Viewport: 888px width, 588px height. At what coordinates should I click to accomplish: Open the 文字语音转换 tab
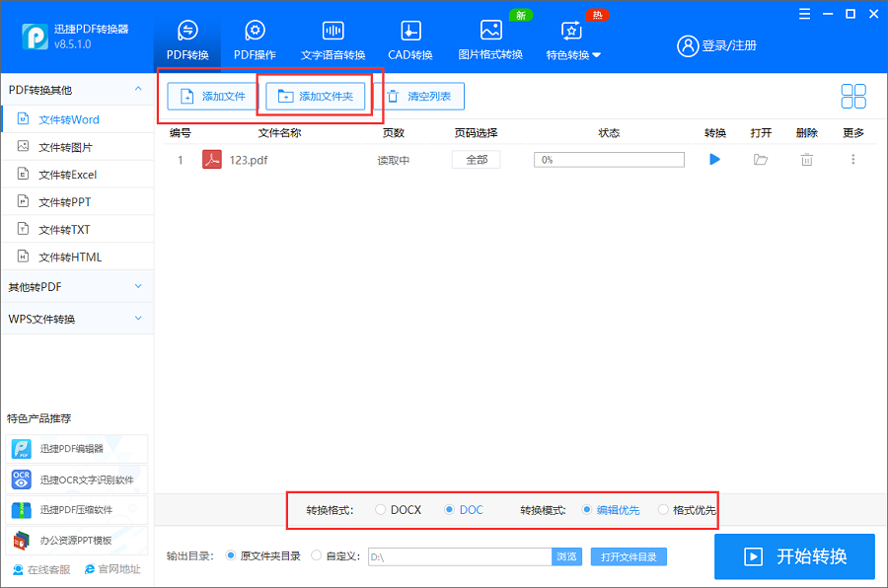333,40
